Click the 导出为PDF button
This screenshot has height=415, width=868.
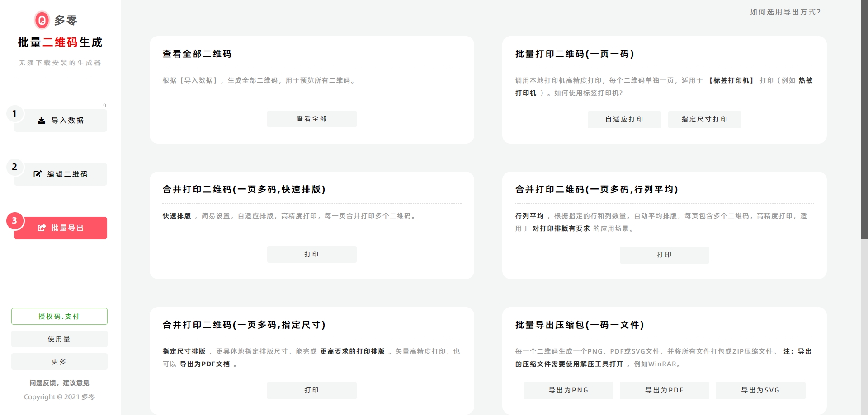pyautogui.click(x=664, y=390)
